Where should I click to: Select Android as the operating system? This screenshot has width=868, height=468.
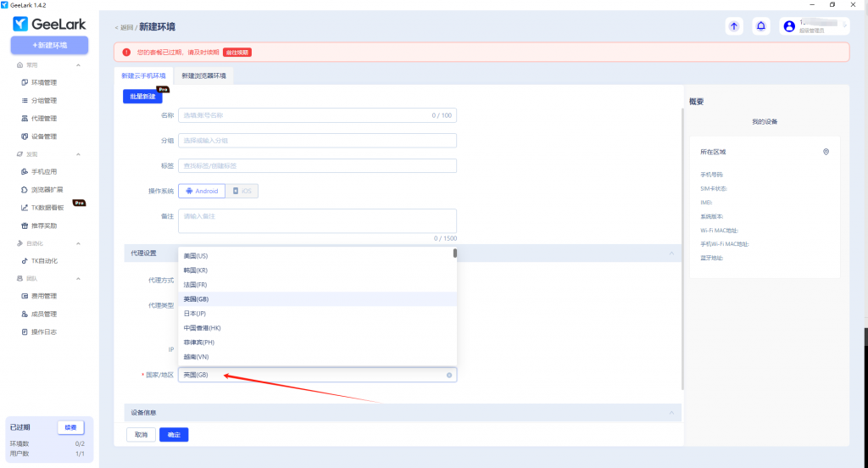201,192
